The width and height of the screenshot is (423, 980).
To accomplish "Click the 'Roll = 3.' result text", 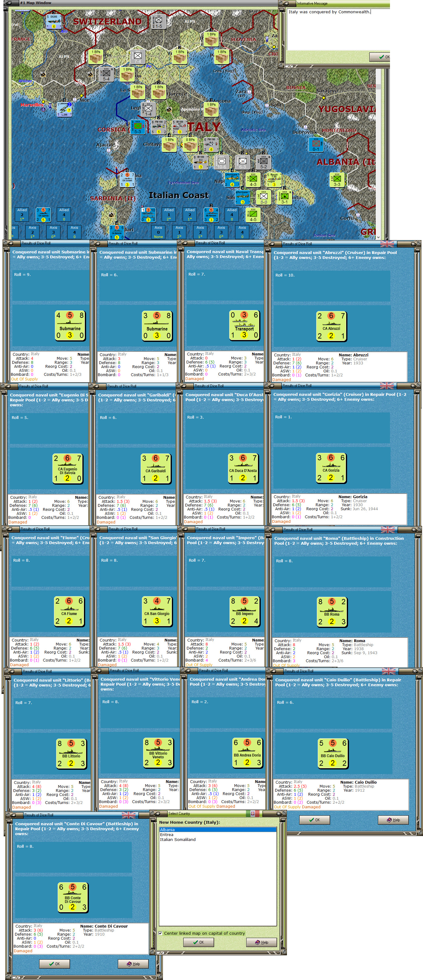I will click(195, 417).
